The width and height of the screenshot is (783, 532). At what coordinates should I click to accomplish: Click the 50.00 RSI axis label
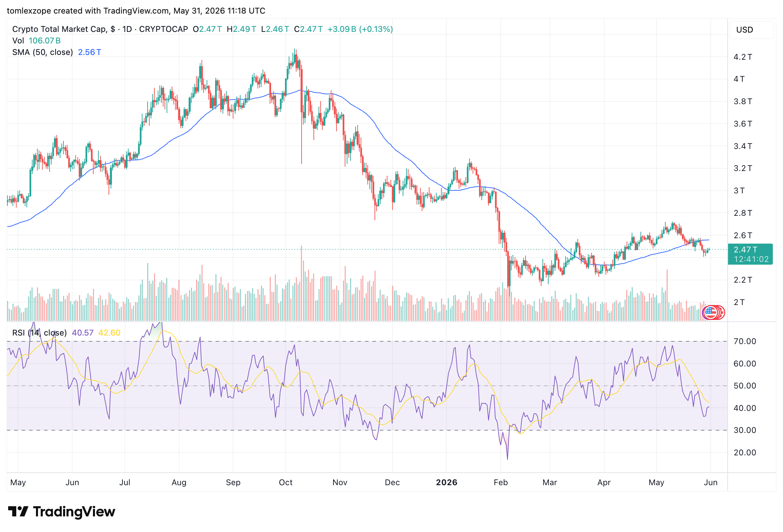(x=745, y=386)
